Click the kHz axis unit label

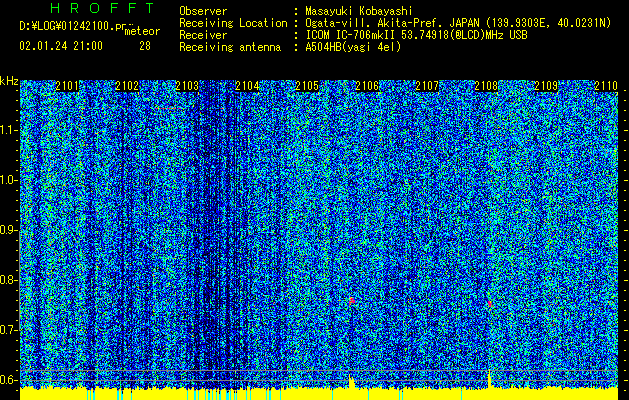coord(9,81)
